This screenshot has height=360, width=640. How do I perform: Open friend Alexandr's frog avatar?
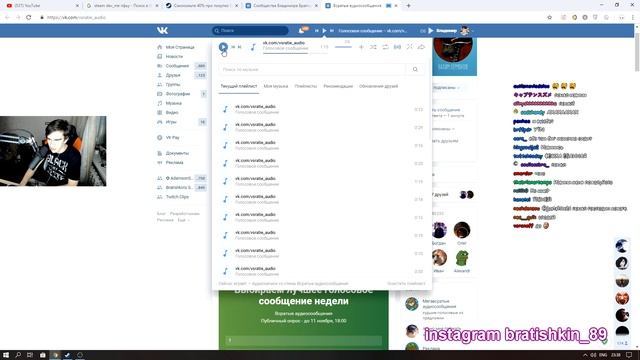(x=462, y=258)
